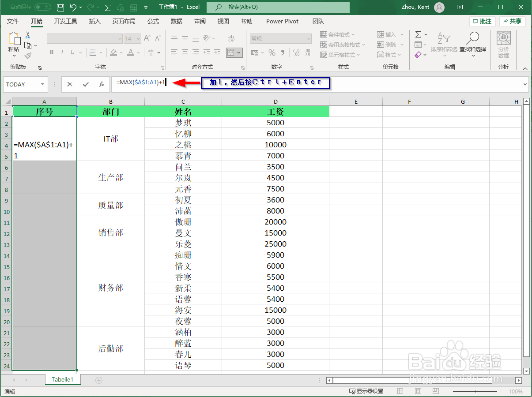The image size is (532, 397).
Task: Switch to the 视图 ribbon tab
Action: (x=223, y=21)
